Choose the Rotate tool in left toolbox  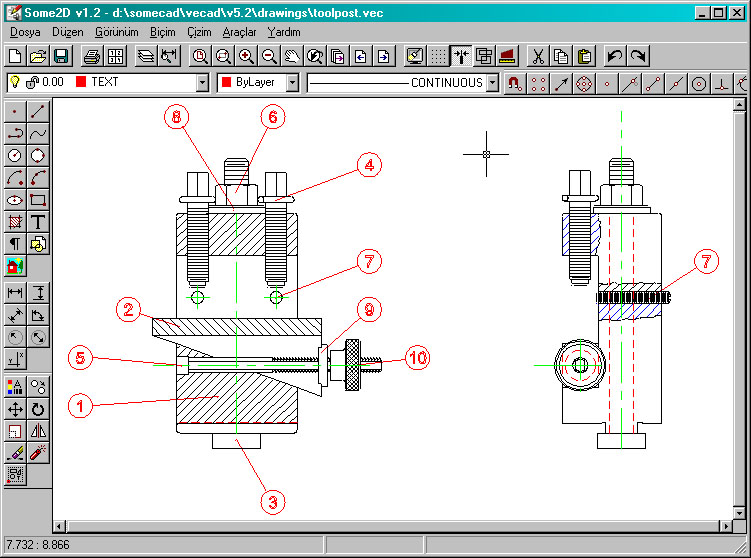click(38, 409)
